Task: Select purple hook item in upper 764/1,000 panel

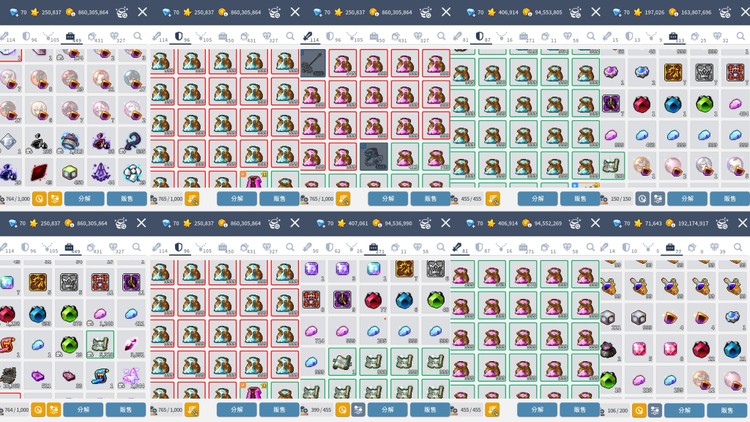Action: coord(132,141)
